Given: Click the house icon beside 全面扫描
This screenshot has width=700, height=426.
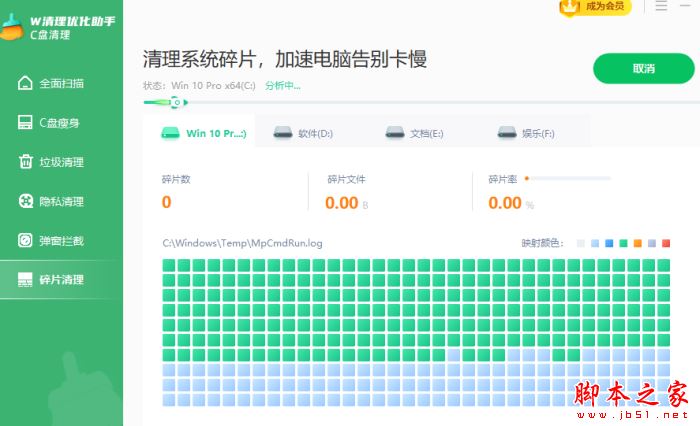Looking at the screenshot, I should point(25,83).
